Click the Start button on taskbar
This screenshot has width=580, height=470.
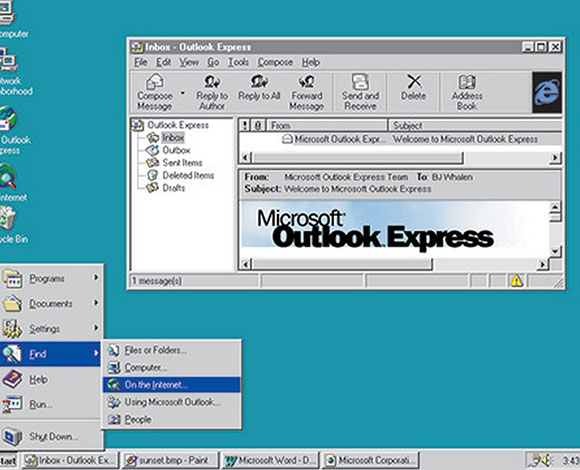tap(8, 461)
